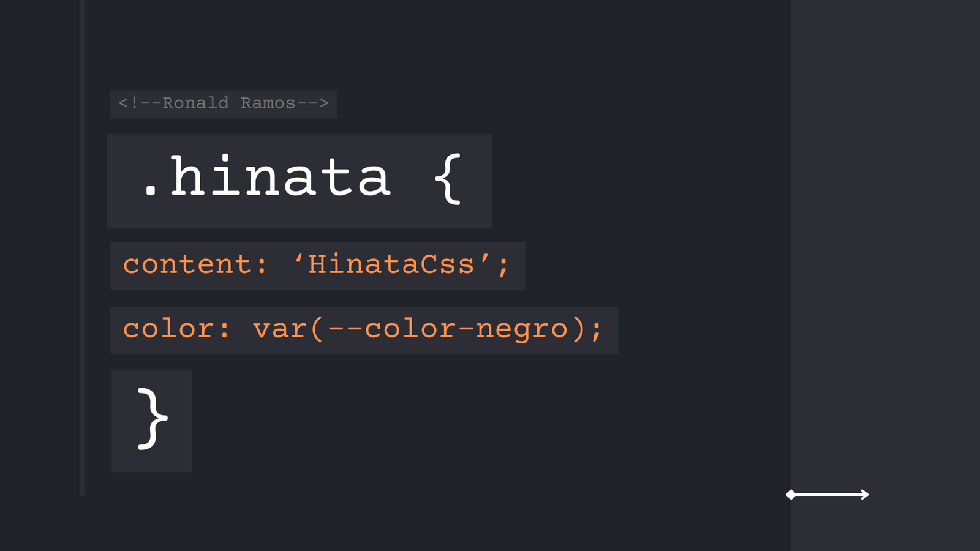
Task: Click the right arrowhead of the horizontal arrow
Action: click(x=865, y=493)
